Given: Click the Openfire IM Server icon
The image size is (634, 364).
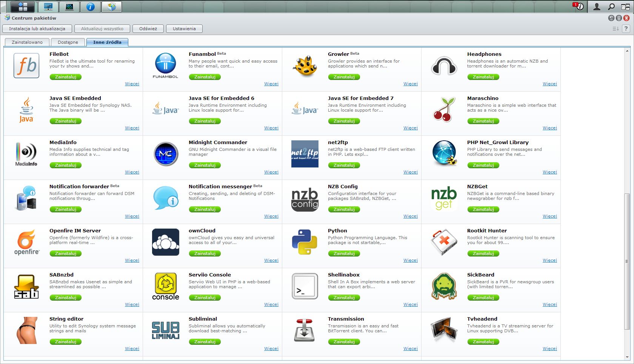Looking at the screenshot, I should click(26, 242).
